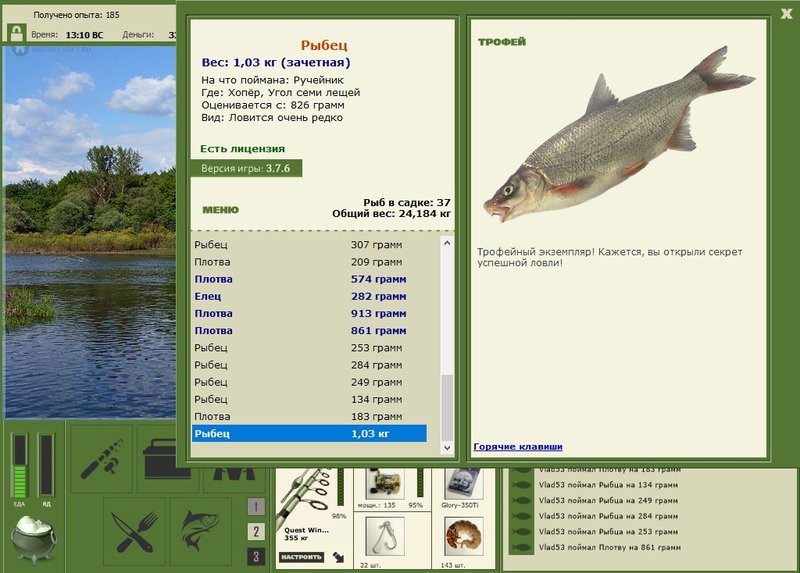Select the Рыбец 249 грамм row
The image size is (800, 573).
[x=309, y=382]
